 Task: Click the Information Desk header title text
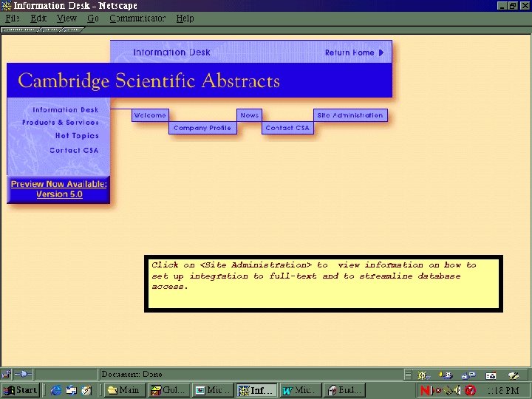click(171, 52)
